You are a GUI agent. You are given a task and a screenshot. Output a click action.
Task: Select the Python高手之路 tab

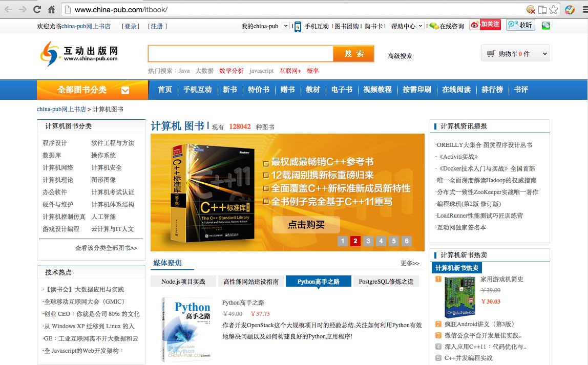pos(319,282)
